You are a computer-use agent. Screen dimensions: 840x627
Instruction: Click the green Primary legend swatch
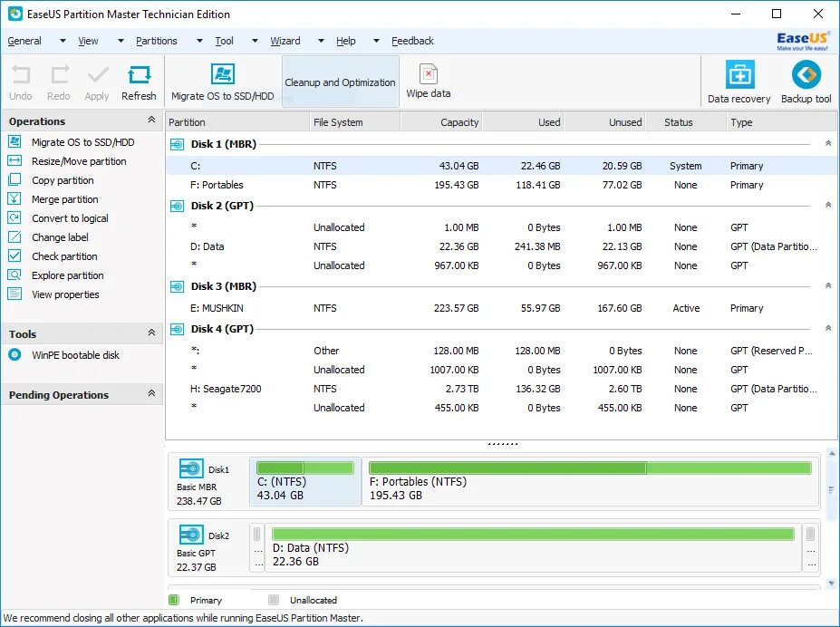coord(174,600)
